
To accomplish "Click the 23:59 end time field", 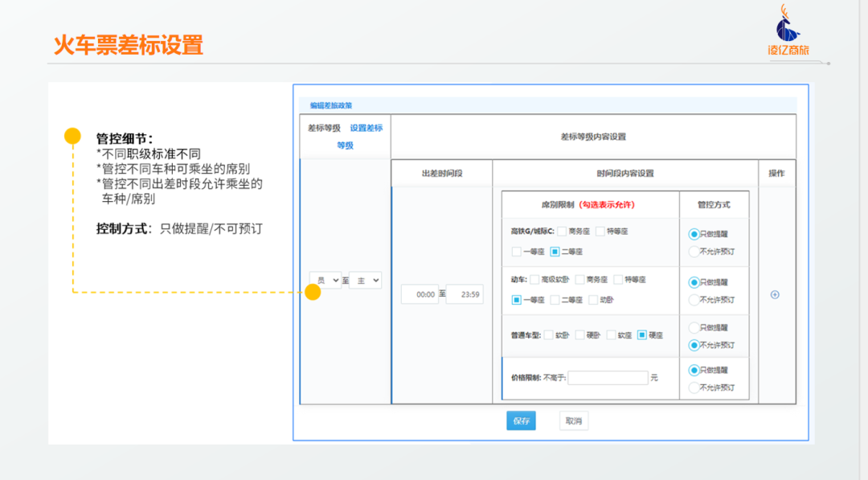I will click(465, 294).
